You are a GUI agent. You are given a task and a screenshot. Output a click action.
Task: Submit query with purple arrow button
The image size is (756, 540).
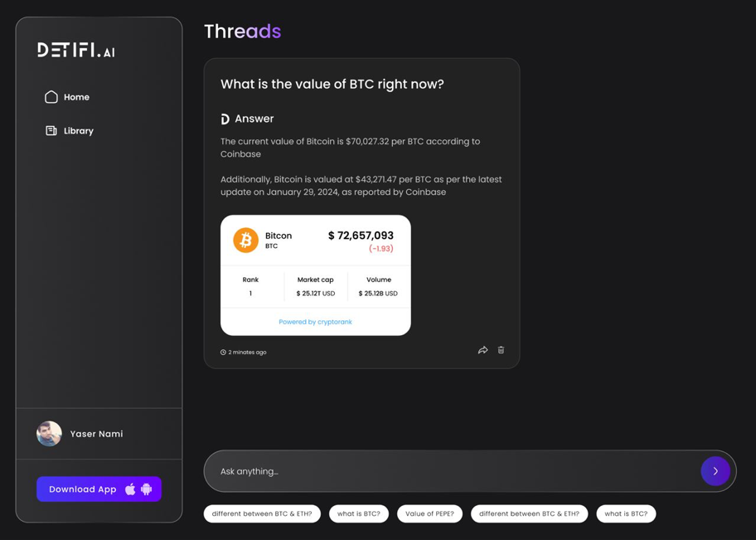click(715, 471)
